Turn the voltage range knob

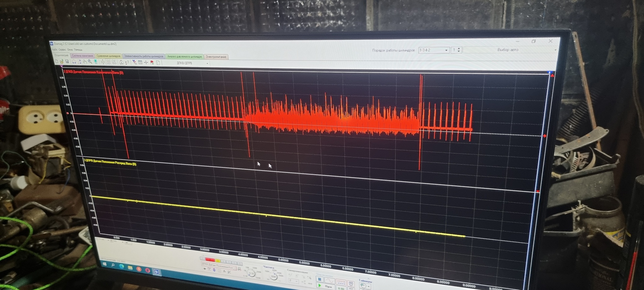pyautogui.click(x=251, y=273)
